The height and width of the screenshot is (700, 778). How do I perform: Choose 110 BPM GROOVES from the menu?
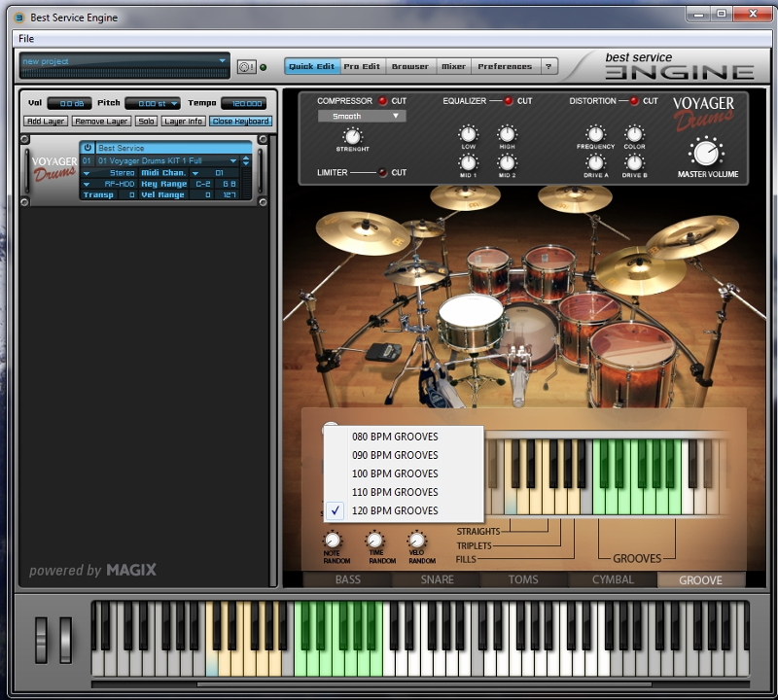404,492
